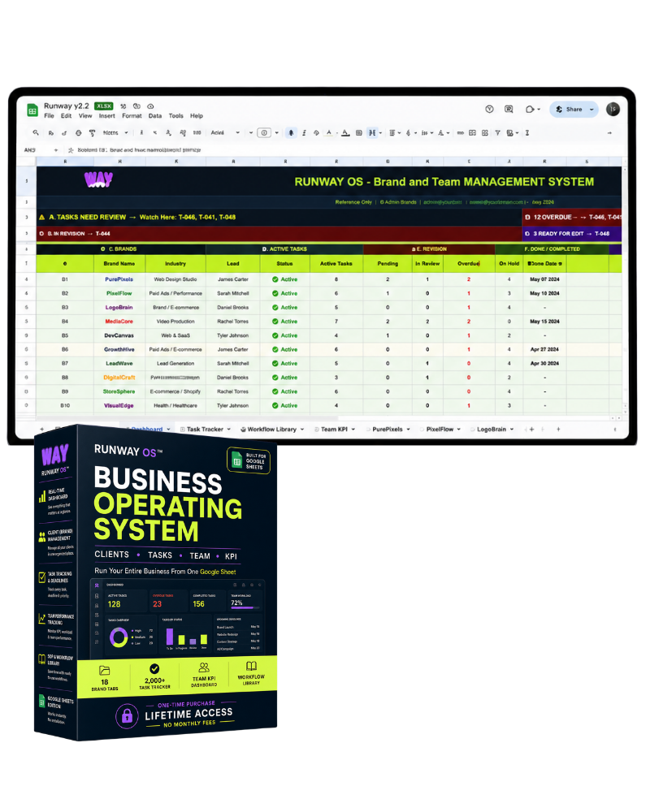Open the Tools menu

coord(176,116)
